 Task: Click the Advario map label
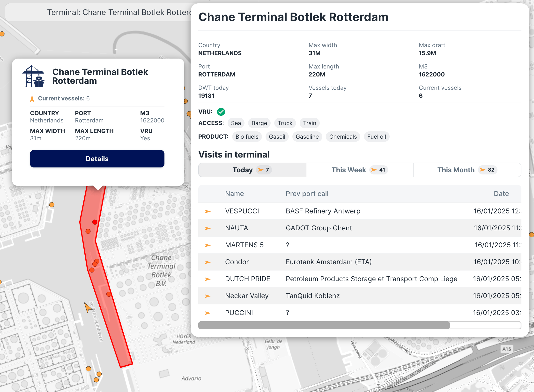(x=191, y=378)
